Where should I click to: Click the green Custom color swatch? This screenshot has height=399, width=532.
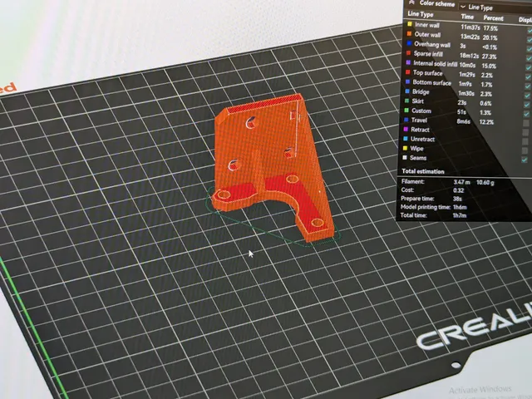pos(406,111)
